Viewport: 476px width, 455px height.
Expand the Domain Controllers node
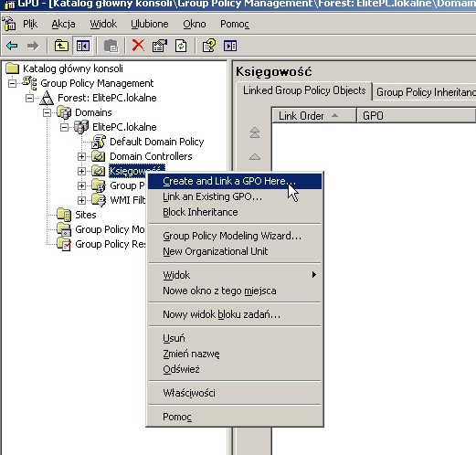coord(81,156)
